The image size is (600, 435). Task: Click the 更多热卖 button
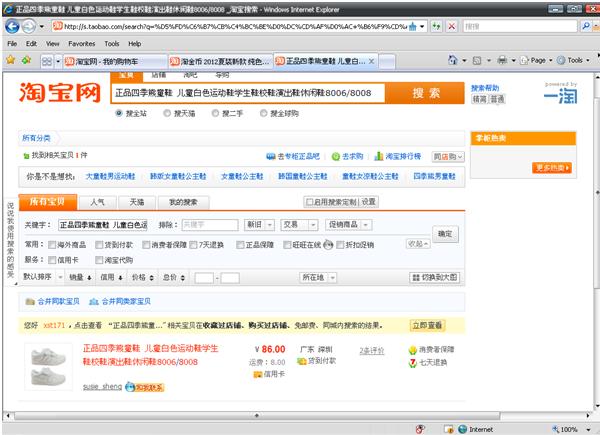pos(552,168)
